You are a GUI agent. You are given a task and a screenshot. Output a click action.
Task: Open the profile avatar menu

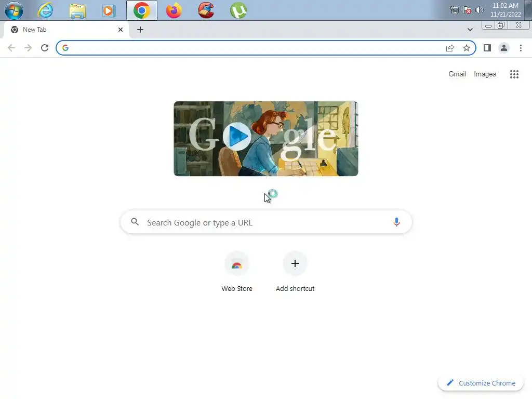(x=504, y=48)
